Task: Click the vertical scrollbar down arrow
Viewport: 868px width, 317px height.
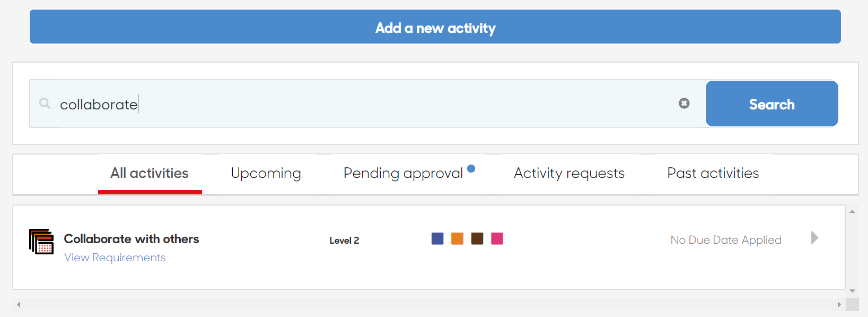Action: (x=853, y=291)
